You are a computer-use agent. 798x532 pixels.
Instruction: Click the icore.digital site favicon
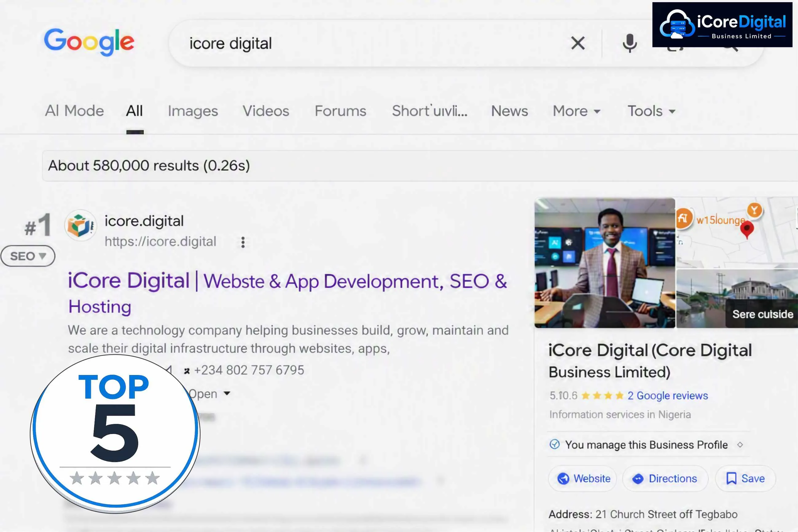click(80, 225)
